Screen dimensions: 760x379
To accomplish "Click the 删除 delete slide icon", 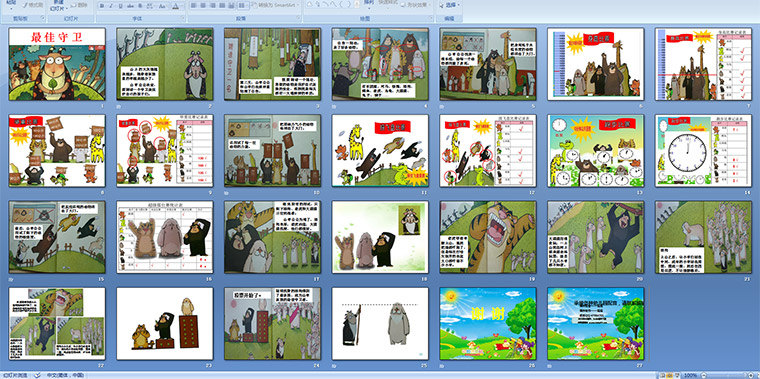I will click(79, 5).
